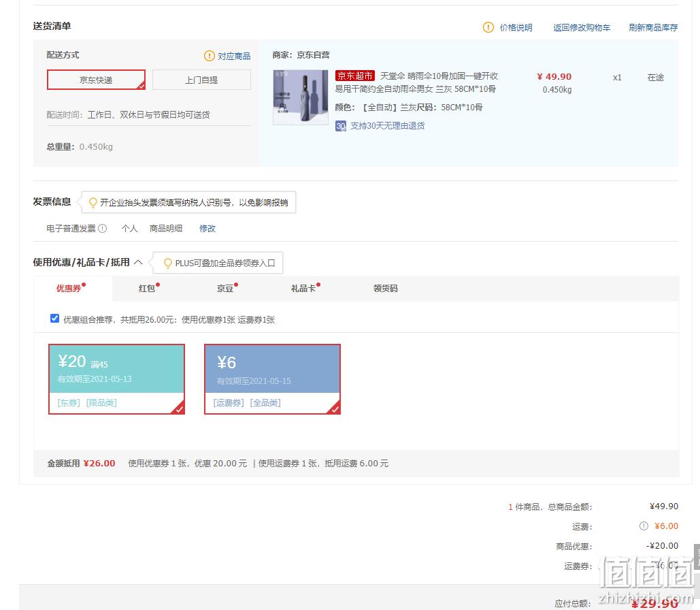Click the 商家: 京东自营 label
Screen dimensions: 700x610
click(x=301, y=55)
